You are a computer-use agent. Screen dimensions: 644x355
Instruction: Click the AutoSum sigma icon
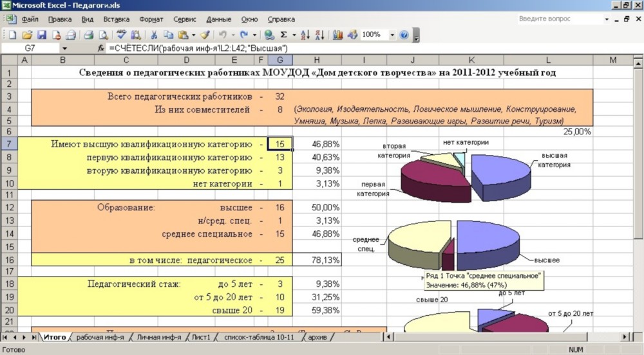[283, 35]
